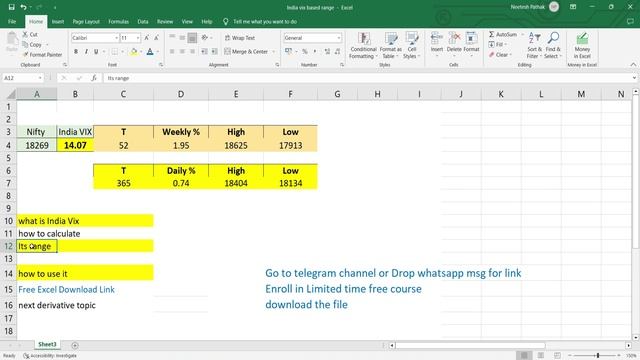Click Insert cells icon

[436, 43]
